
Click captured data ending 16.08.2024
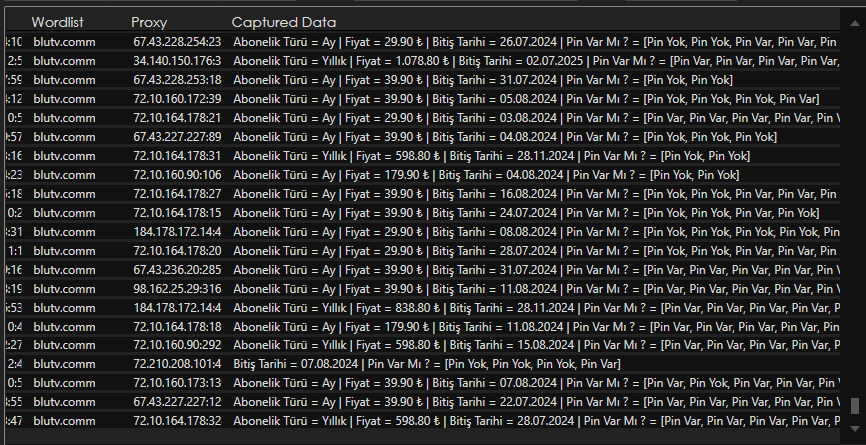point(536,194)
